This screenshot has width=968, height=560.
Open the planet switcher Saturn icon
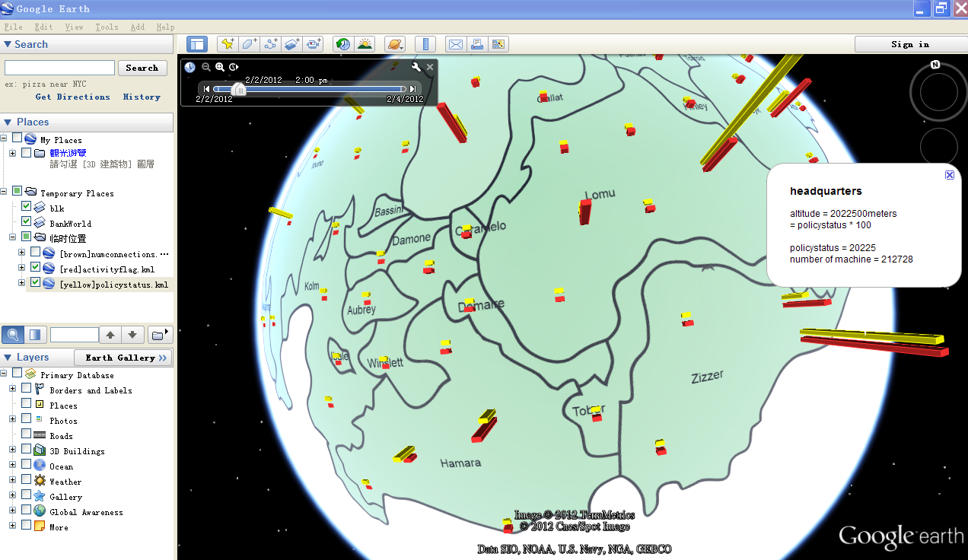click(395, 44)
